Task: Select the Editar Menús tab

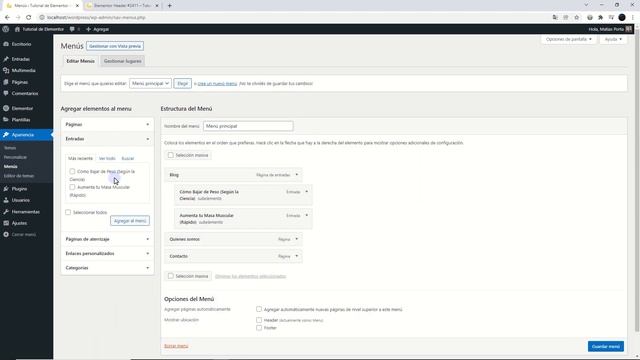Action: pyautogui.click(x=80, y=61)
